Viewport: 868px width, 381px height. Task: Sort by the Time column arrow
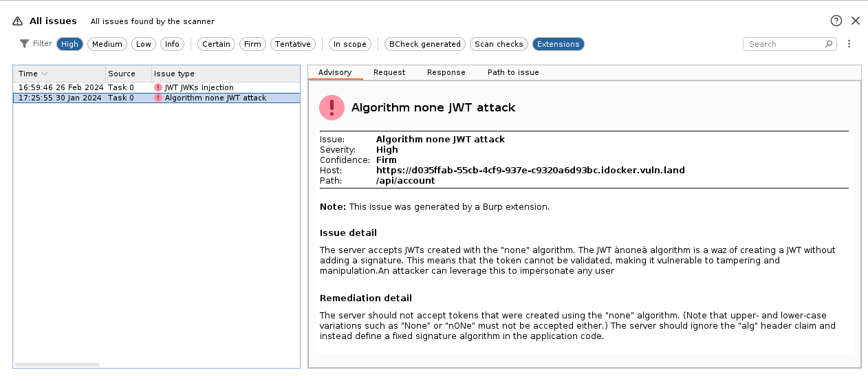(x=45, y=74)
